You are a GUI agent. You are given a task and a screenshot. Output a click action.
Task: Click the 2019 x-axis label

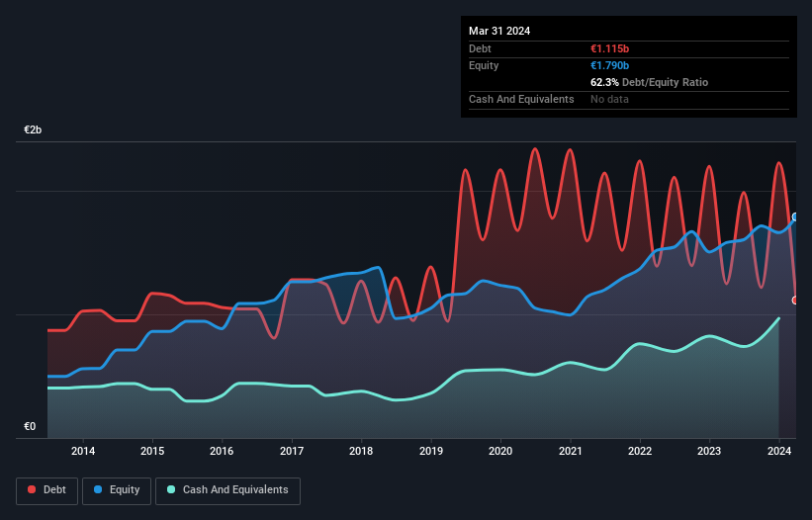pyautogui.click(x=431, y=451)
